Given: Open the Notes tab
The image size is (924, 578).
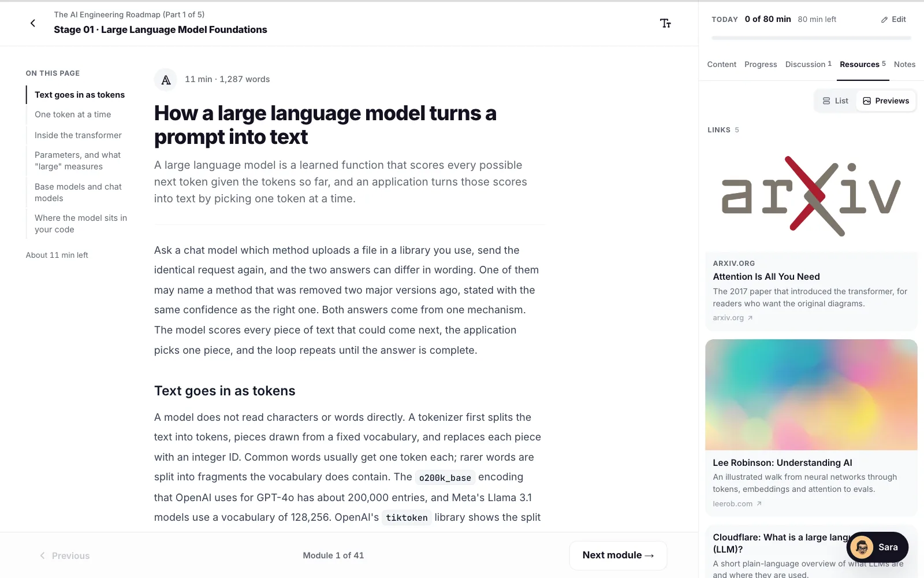Looking at the screenshot, I should 904,64.
